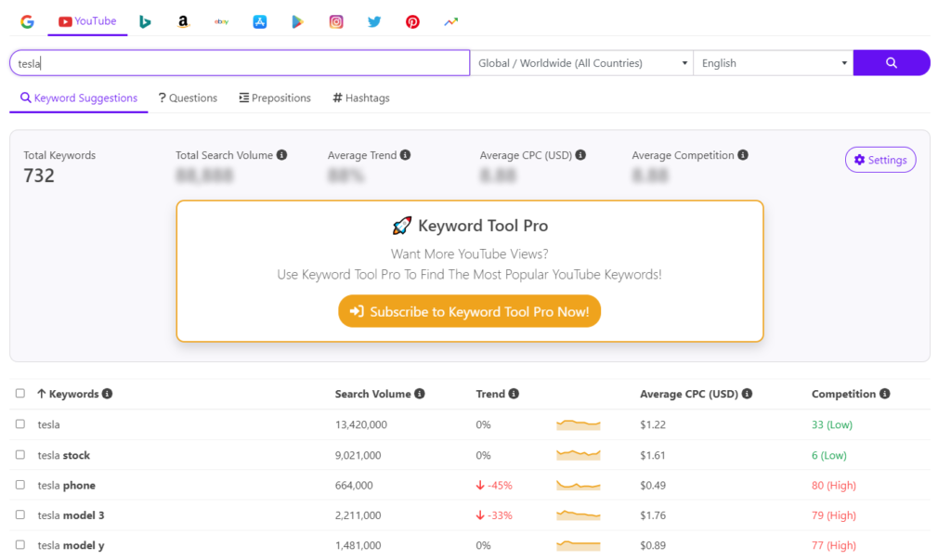Select the Instagram platform icon
The width and height of the screenshot is (951, 560).
(x=336, y=21)
